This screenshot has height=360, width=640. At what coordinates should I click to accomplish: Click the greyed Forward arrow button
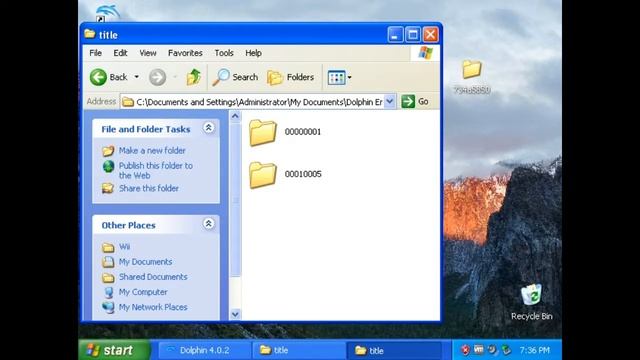click(158, 77)
